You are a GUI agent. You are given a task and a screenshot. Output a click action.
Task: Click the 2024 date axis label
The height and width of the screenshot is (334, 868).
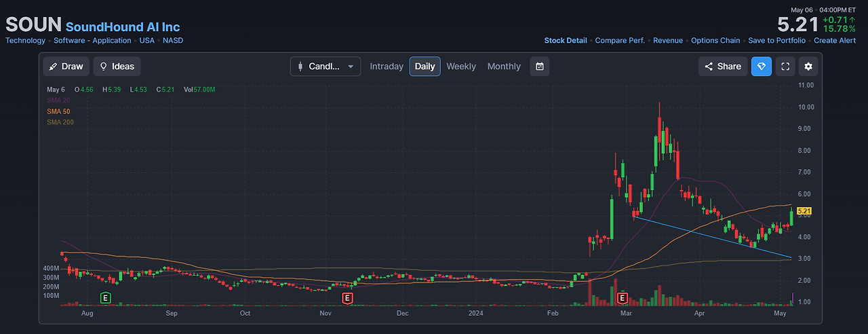(x=477, y=314)
